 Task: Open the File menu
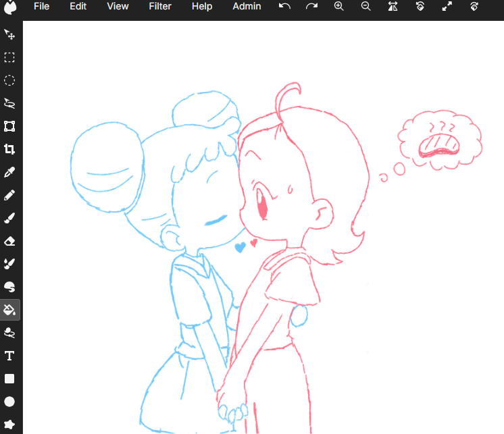click(41, 7)
